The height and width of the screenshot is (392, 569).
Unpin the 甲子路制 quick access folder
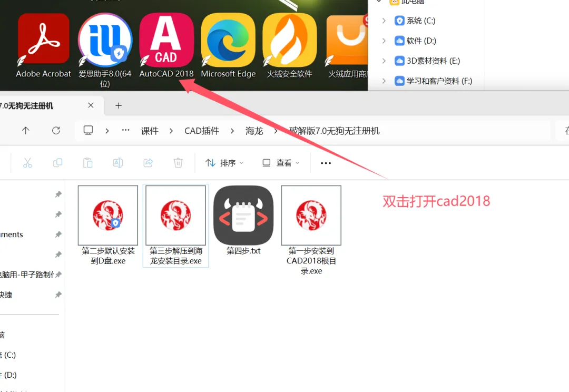[58, 275]
